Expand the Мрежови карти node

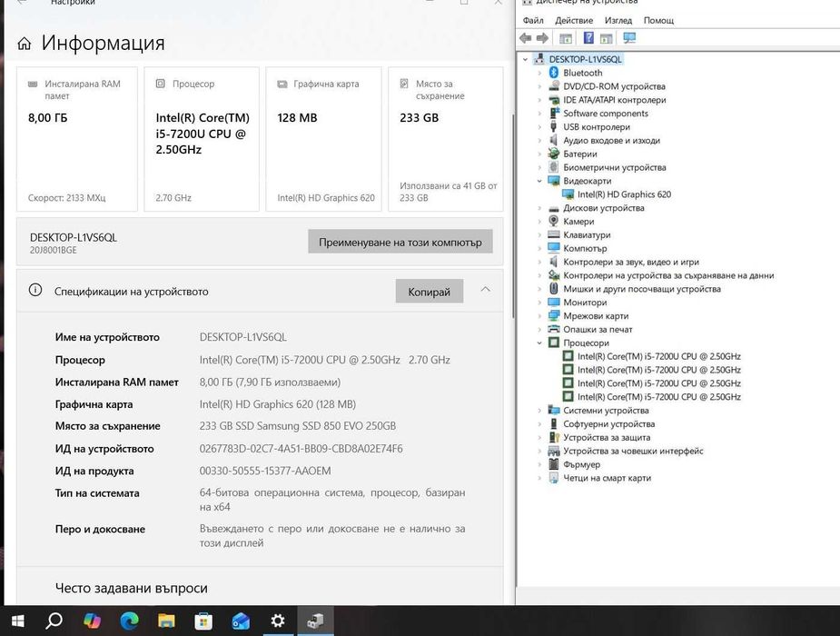click(x=539, y=315)
